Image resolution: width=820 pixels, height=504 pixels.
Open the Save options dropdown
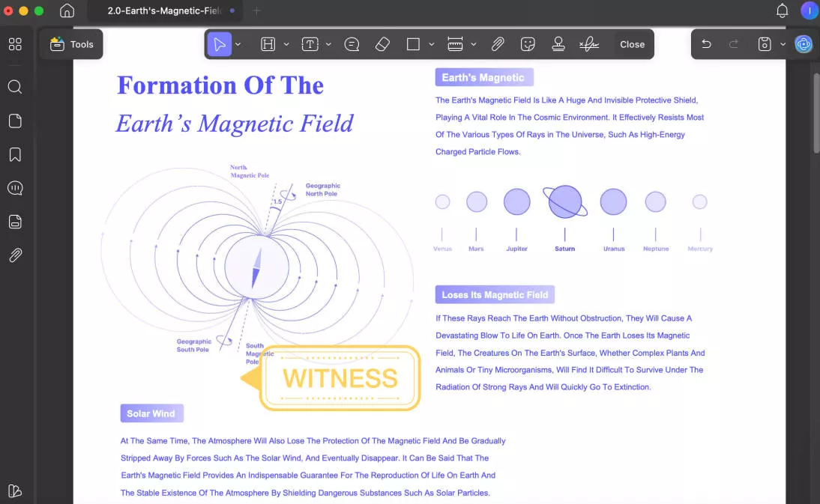point(783,44)
